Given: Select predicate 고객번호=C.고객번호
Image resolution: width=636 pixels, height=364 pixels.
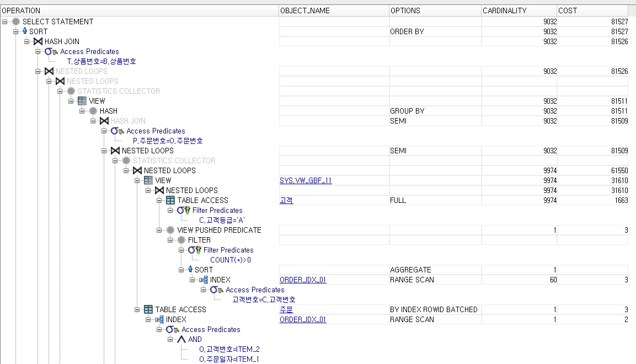Looking at the screenshot, I should pyautogui.click(x=264, y=299).
